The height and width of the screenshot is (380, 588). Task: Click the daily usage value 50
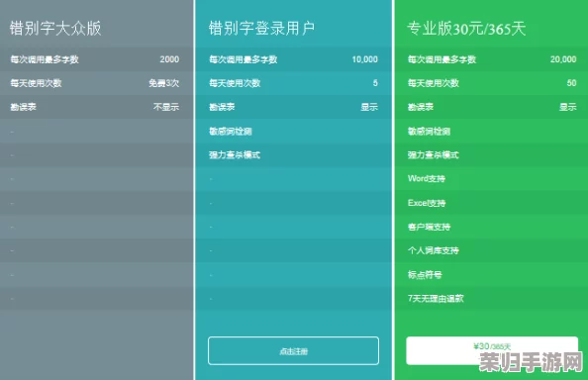(x=572, y=83)
